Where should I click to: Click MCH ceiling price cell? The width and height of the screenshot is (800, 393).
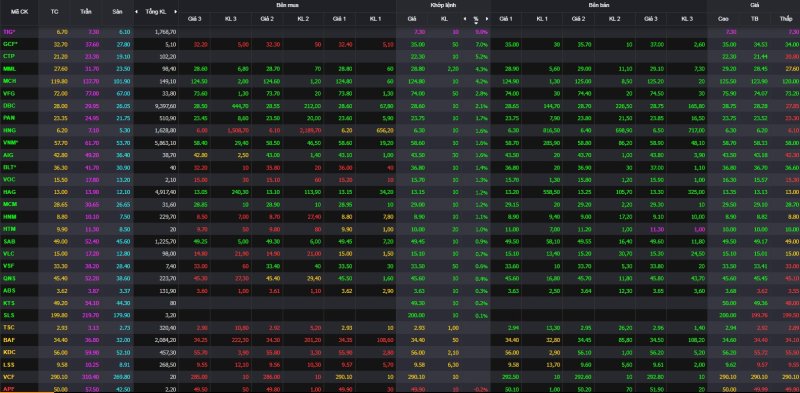pyautogui.click(x=86, y=81)
